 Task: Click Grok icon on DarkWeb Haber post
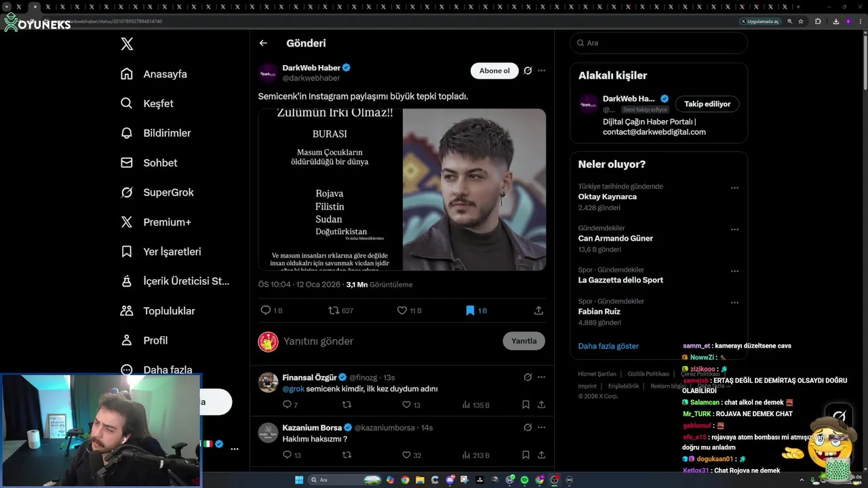coord(528,70)
